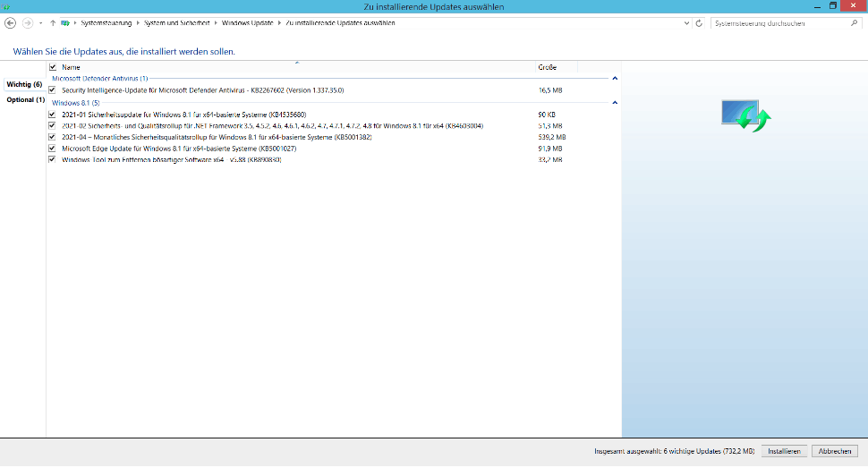Image resolution: width=868 pixels, height=468 pixels.
Task: Navigate to System und Sicherheit breadcrumb
Action: point(176,23)
